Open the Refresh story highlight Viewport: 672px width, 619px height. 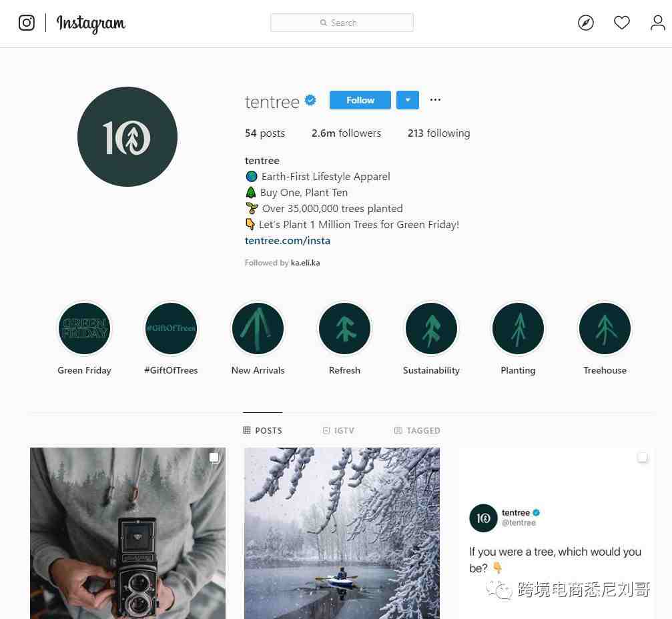[x=344, y=329]
